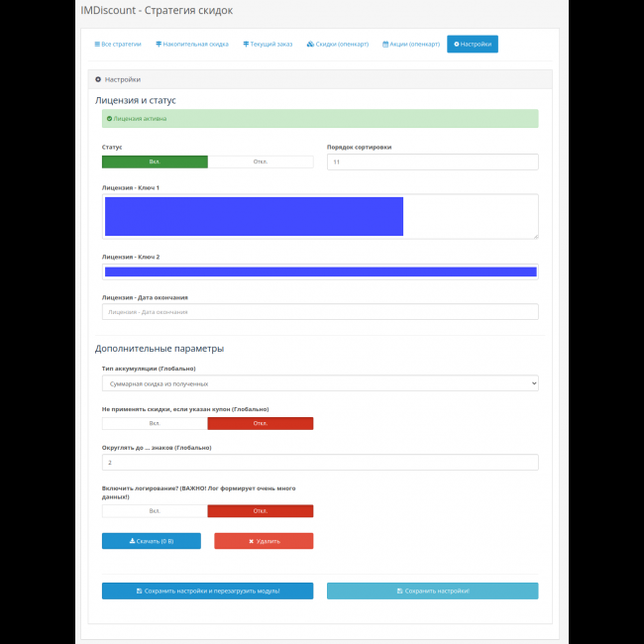Click the Порядок сортировки field
Image resolution: width=644 pixels, height=644 pixels.
[x=432, y=161]
